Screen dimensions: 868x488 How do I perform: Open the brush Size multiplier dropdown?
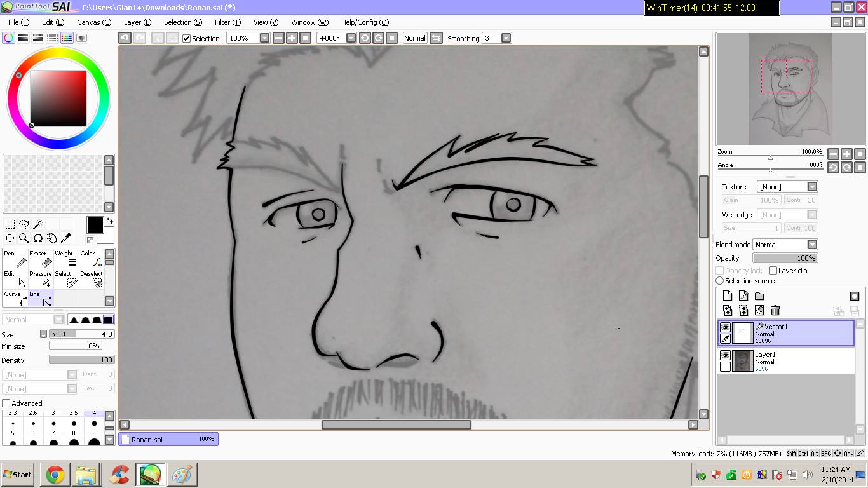[x=43, y=334]
